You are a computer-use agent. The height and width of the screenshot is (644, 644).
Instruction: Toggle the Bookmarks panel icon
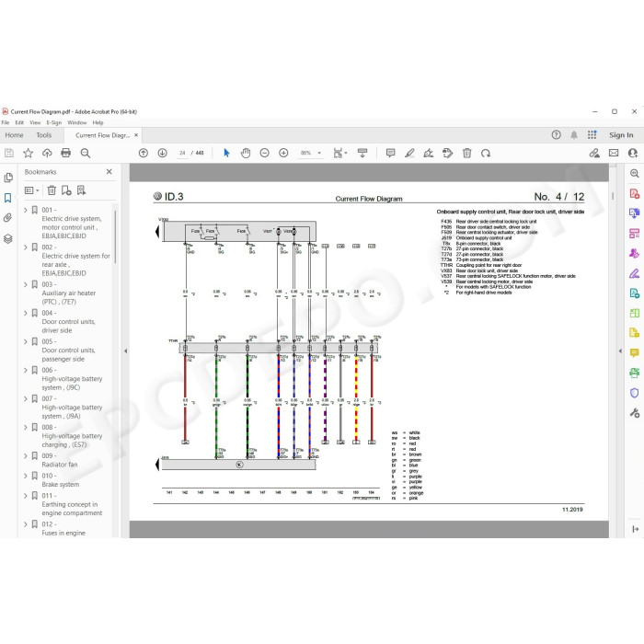[7, 198]
